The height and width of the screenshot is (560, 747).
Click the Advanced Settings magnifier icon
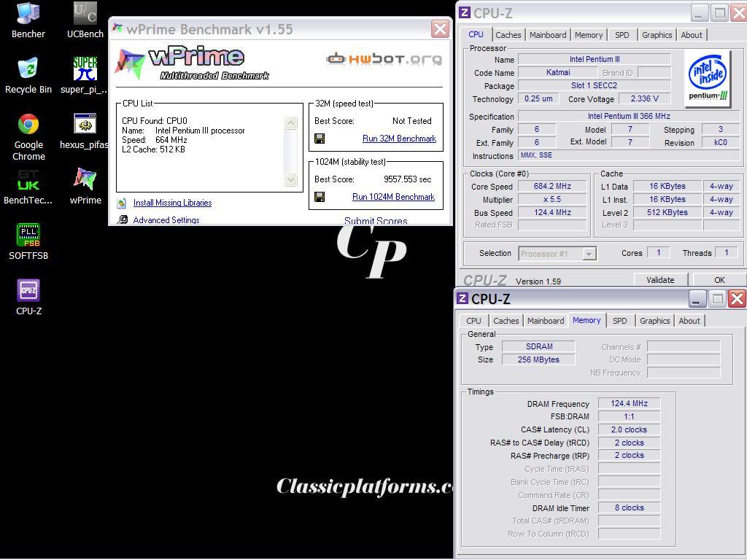coord(123,219)
